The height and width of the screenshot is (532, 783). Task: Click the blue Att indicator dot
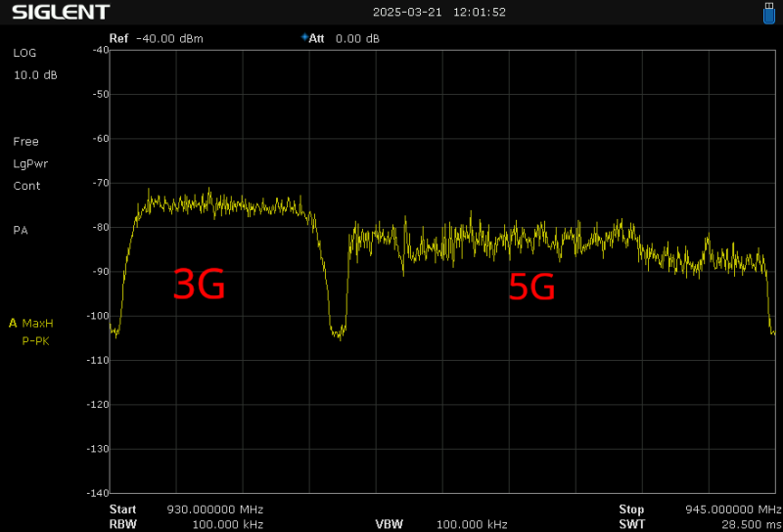pos(304,38)
